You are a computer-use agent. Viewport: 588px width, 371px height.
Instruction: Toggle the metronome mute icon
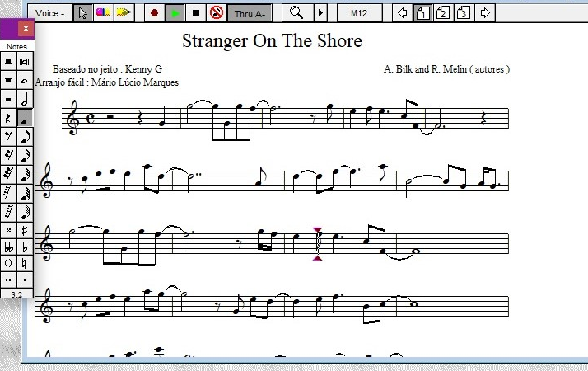[217, 12]
